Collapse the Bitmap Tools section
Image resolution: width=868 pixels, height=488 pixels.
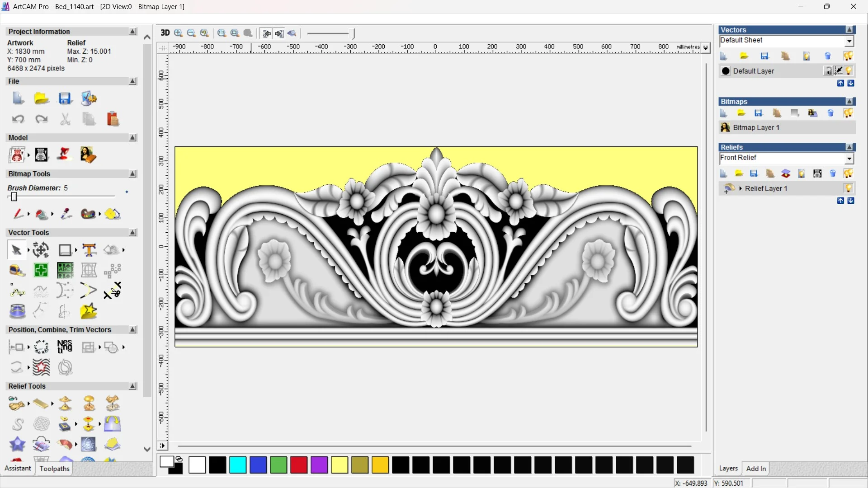[132, 174]
